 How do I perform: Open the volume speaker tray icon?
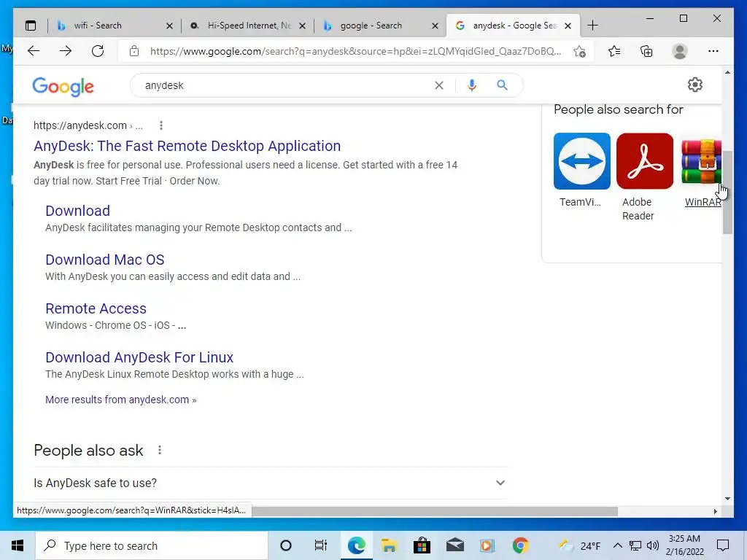(653, 545)
